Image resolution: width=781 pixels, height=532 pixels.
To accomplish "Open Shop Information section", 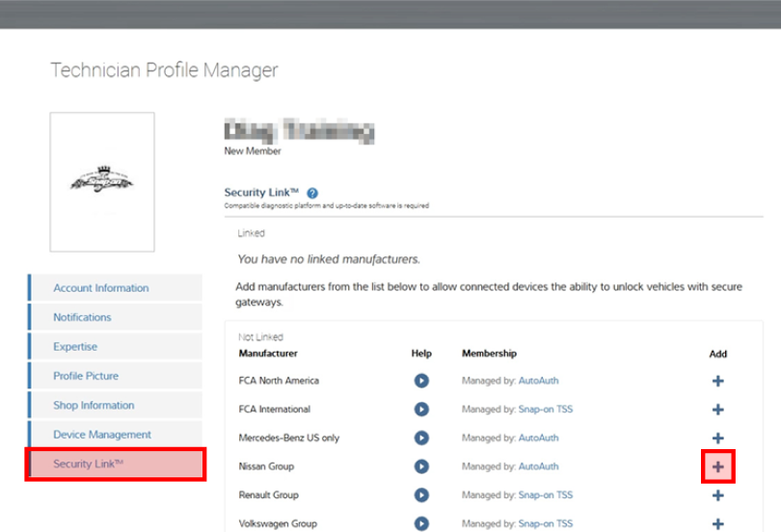I will (115, 405).
